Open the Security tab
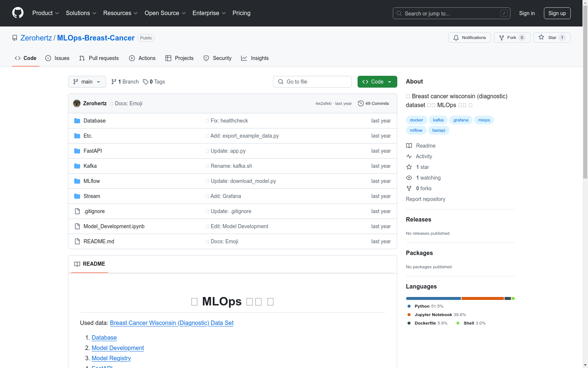The image size is (588, 368). point(218,58)
